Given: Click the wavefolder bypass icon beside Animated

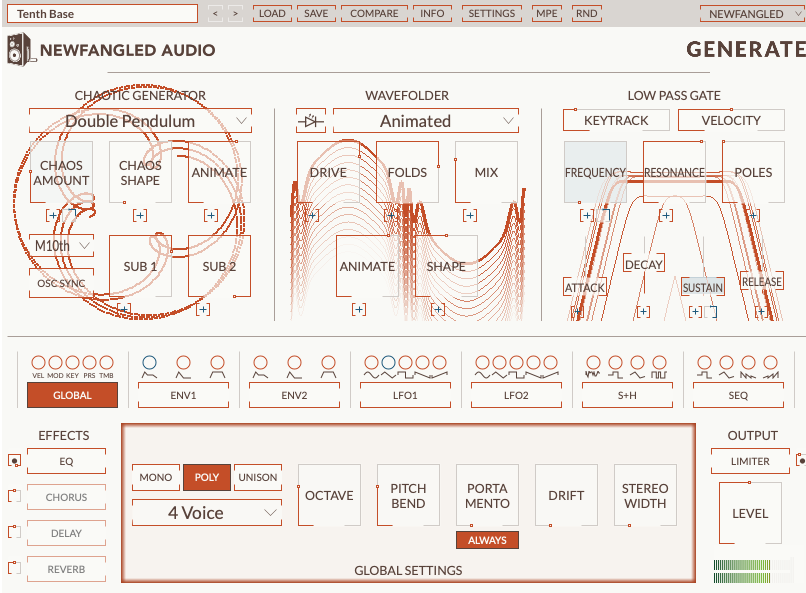Looking at the screenshot, I should pyautogui.click(x=312, y=119).
